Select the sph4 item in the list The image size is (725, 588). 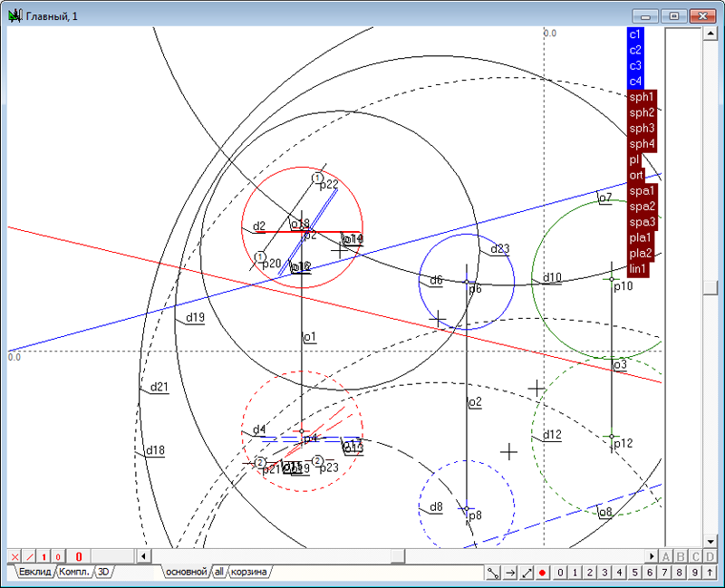[642, 144]
